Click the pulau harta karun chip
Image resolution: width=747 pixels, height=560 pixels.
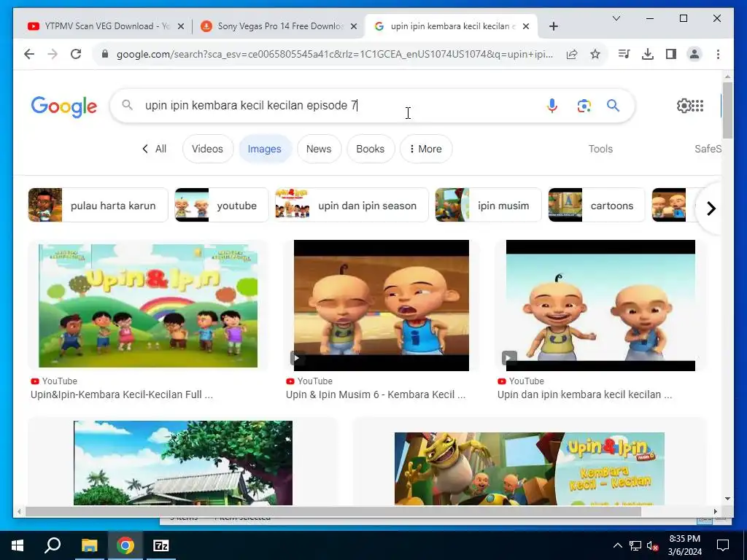(x=98, y=205)
